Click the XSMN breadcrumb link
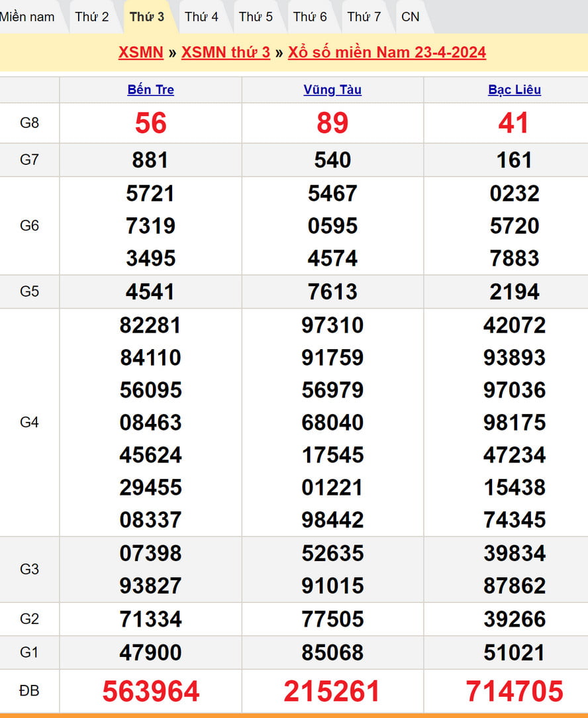The image size is (588, 718). click(140, 52)
